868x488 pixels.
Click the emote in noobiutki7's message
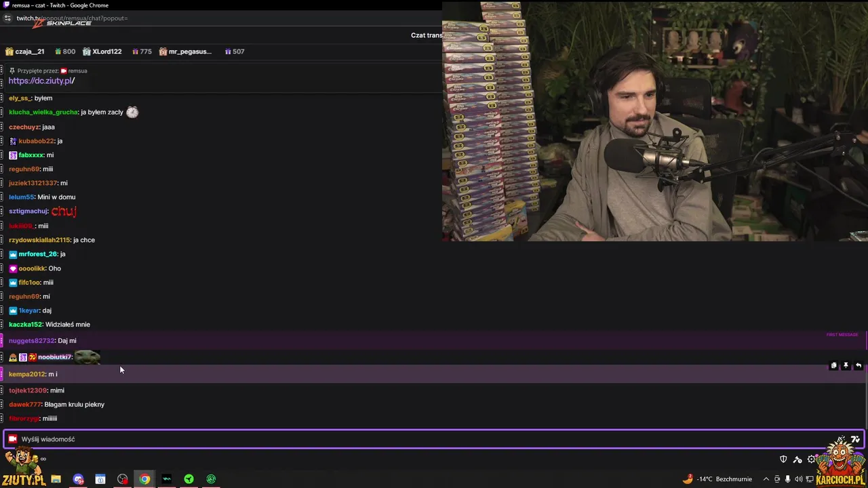87,357
